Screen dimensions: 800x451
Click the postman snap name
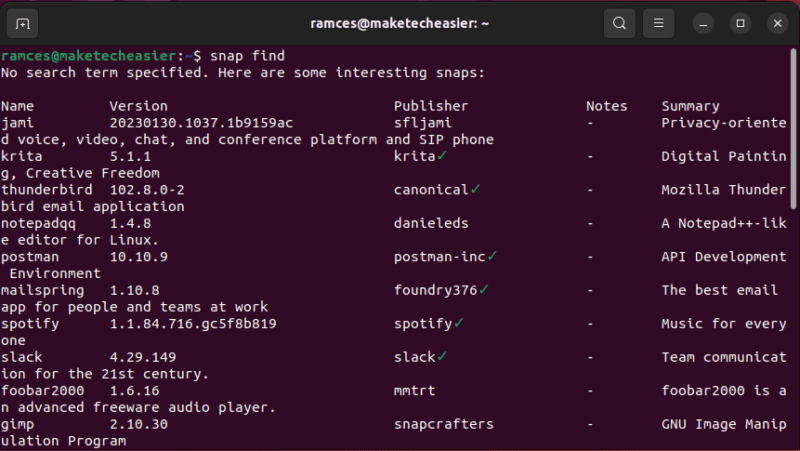pyautogui.click(x=30, y=257)
